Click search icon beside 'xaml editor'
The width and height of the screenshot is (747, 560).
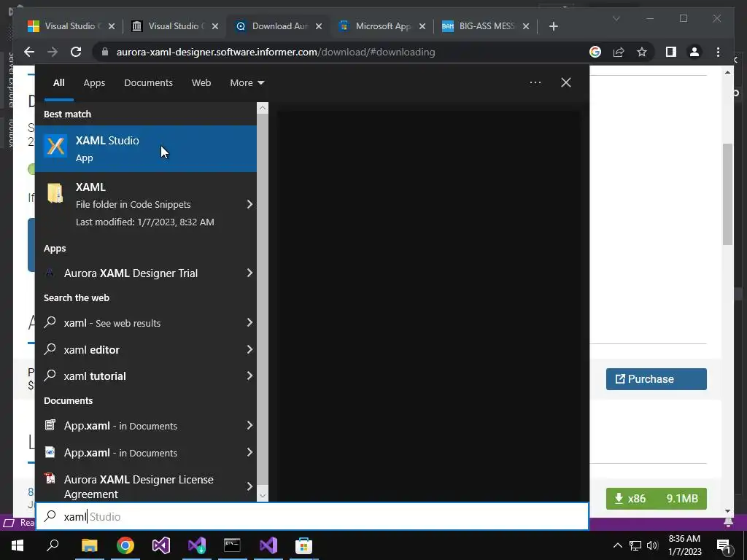click(50, 349)
